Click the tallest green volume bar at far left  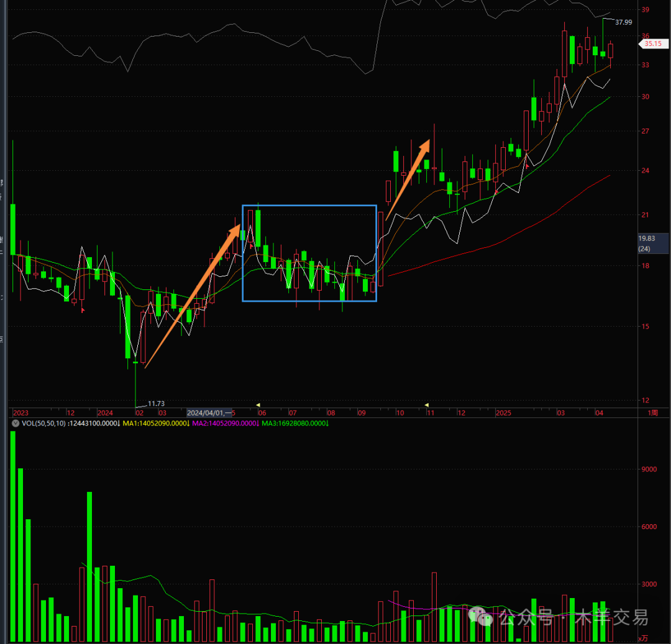tap(13, 536)
